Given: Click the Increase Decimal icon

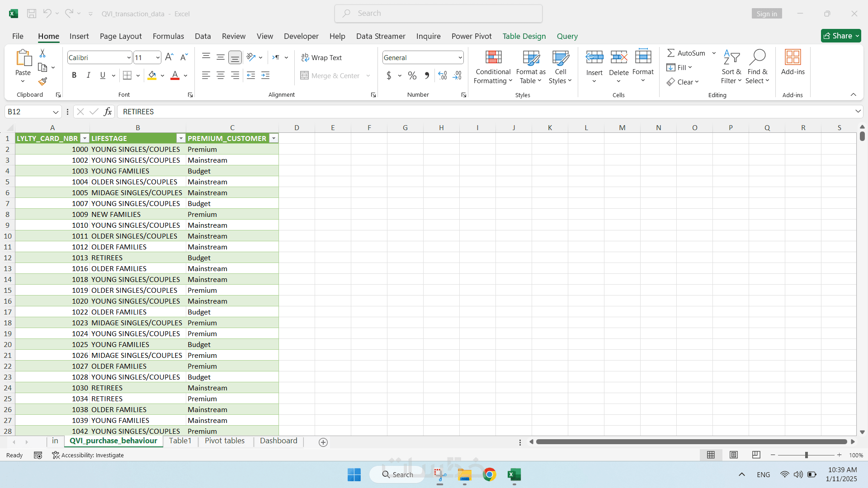Looking at the screenshot, I should 443,75.
